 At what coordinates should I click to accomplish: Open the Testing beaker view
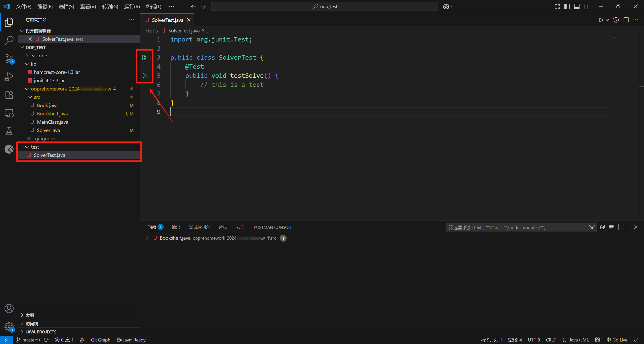[x=9, y=131]
